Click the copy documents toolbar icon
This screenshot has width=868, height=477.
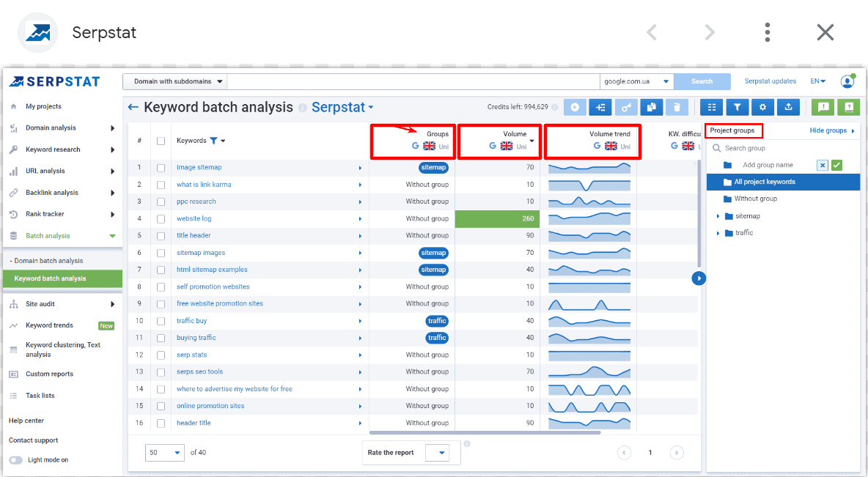click(x=652, y=108)
